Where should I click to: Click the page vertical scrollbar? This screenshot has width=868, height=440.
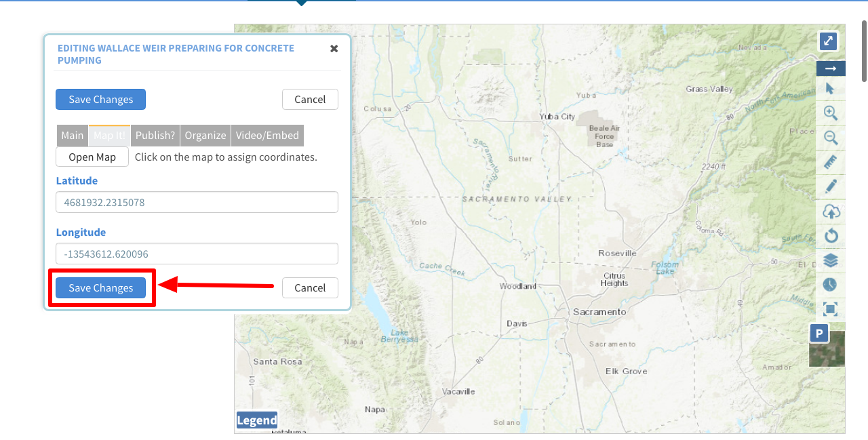click(864, 51)
